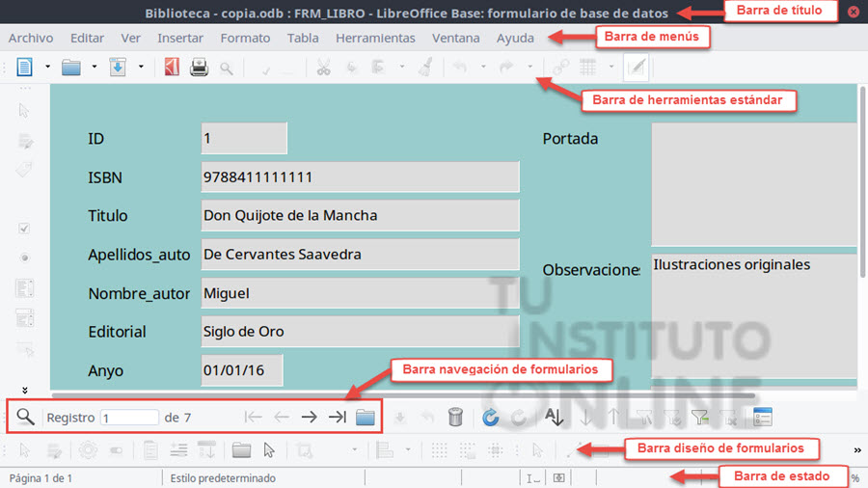The width and height of the screenshot is (868, 488).
Task: Click the Undo arrow icon
Action: [x=460, y=67]
